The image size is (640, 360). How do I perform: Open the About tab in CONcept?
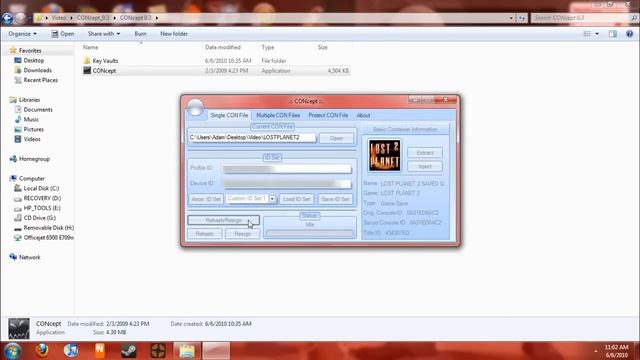(x=363, y=116)
